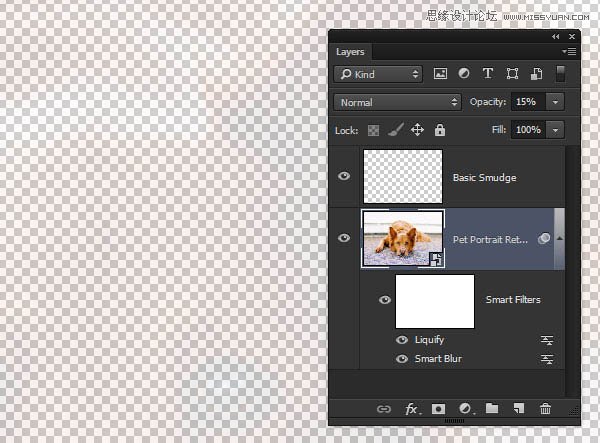Viewport: 600px width, 443px height.
Task: Create a new group folder icon
Action: tap(492, 408)
